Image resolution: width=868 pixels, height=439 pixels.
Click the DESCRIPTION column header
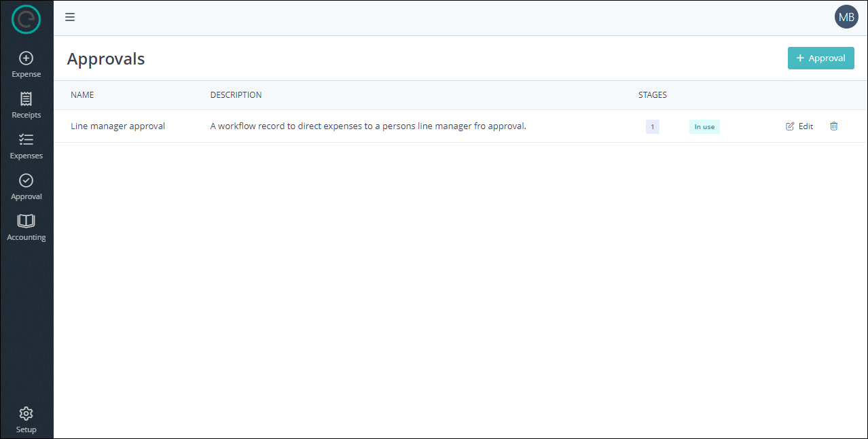point(236,95)
